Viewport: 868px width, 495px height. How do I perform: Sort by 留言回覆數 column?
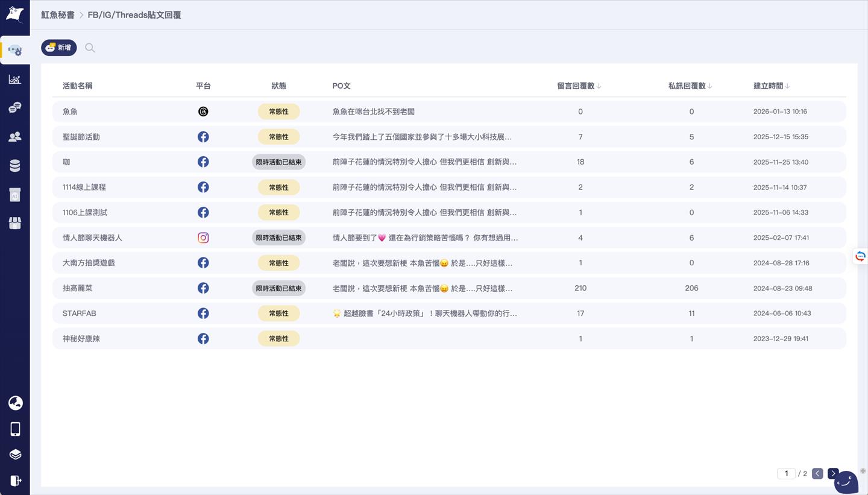579,86
